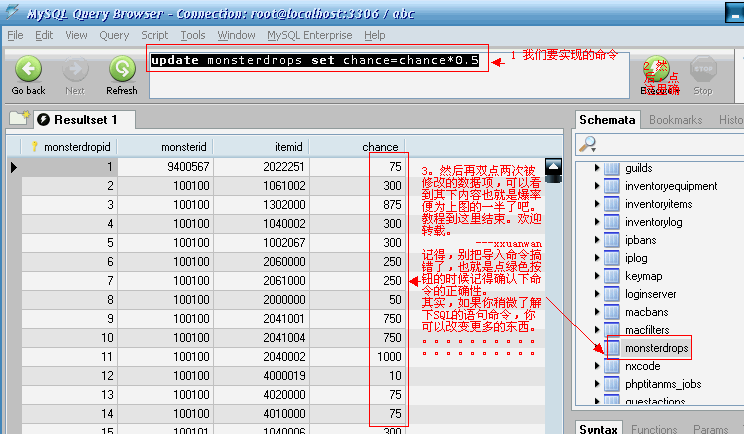Open the Help menu
The height and width of the screenshot is (434, 744).
click(x=375, y=35)
